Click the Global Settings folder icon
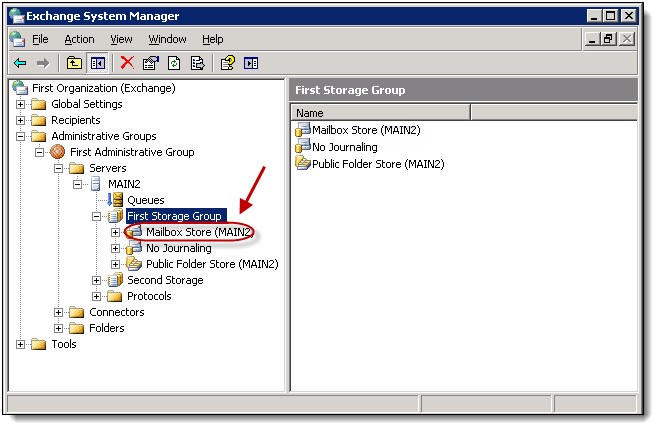661x432 pixels. click(x=38, y=104)
